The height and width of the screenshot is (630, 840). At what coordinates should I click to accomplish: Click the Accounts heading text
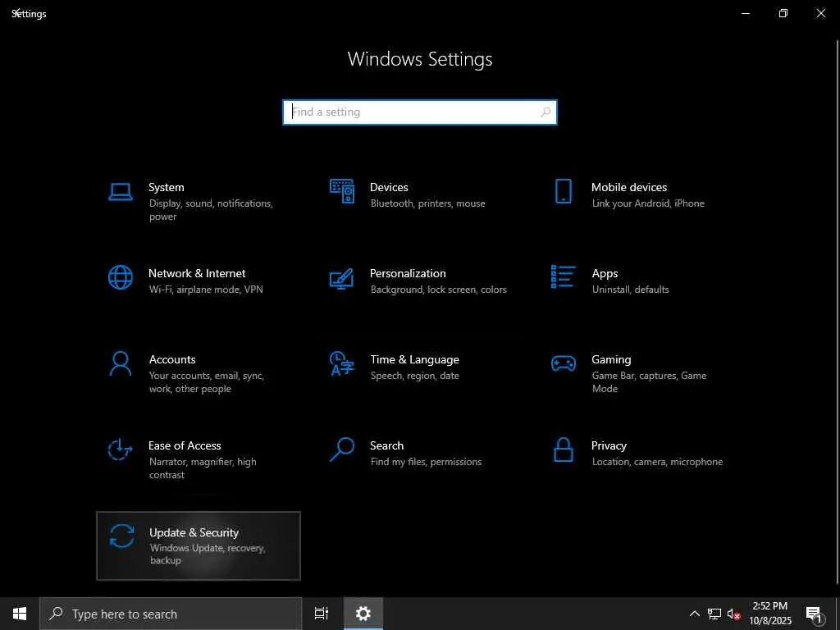(x=172, y=359)
